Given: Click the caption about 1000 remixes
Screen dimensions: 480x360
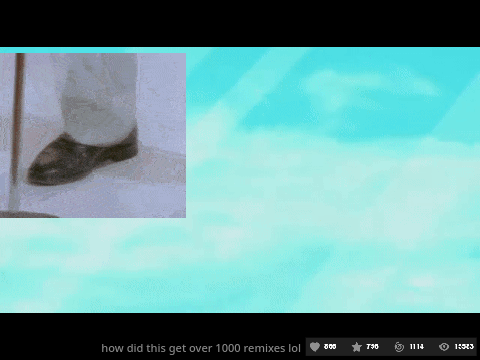Looking at the screenshot, I should (201, 348).
